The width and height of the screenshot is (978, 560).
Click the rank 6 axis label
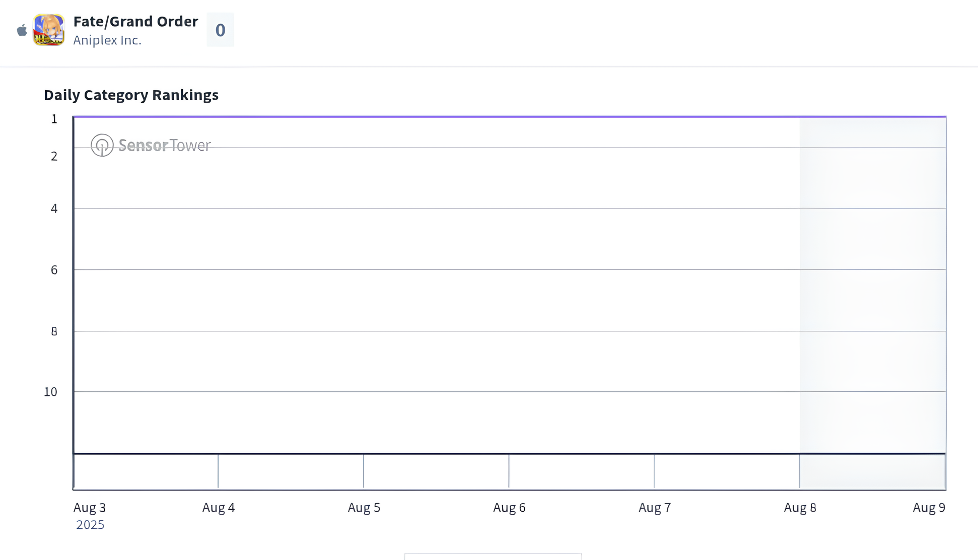pos(54,270)
